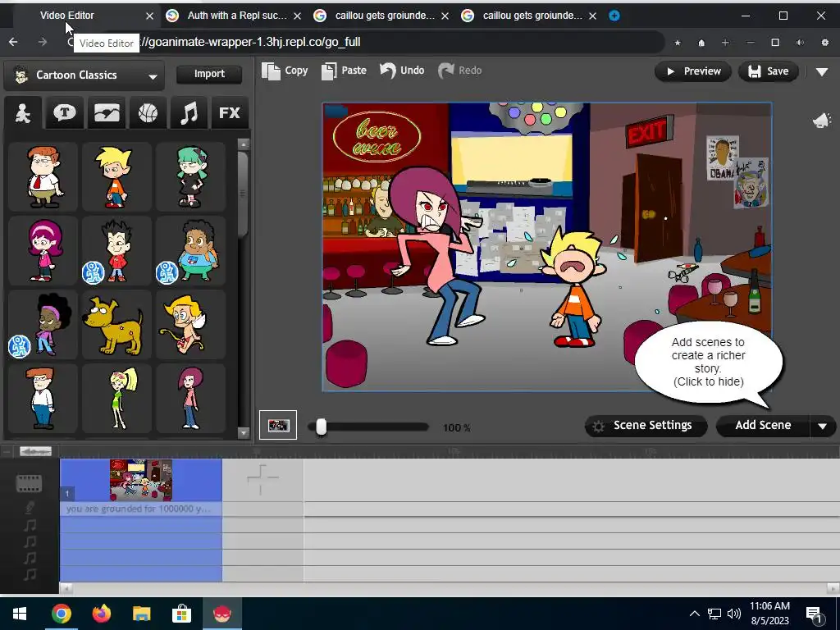
Task: Click the angry mom character on stage
Action: pos(436,257)
